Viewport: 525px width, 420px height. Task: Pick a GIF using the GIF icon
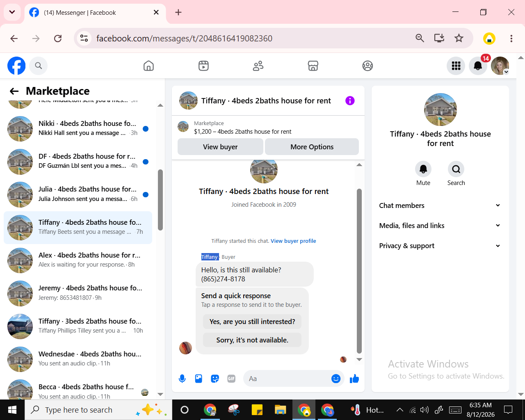tap(231, 379)
